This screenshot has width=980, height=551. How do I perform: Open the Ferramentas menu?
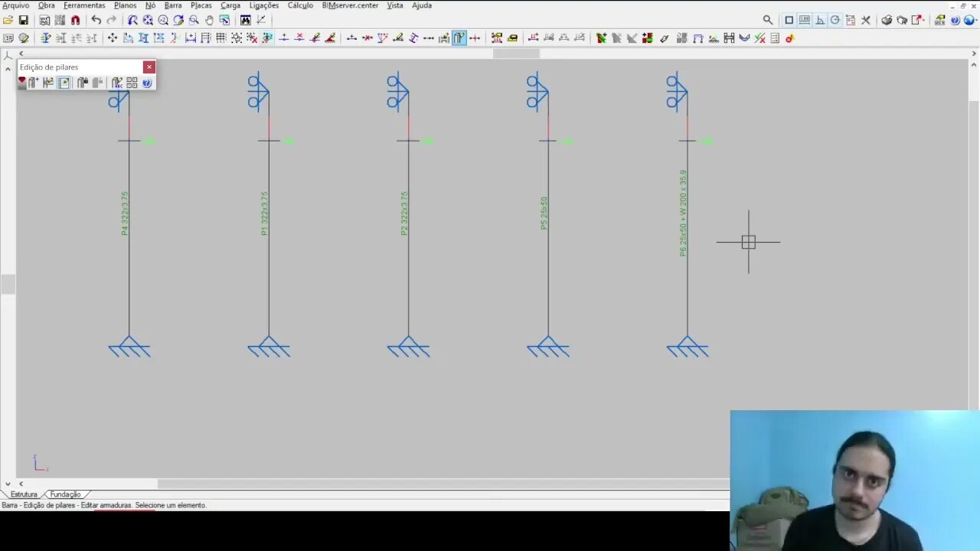pos(84,5)
